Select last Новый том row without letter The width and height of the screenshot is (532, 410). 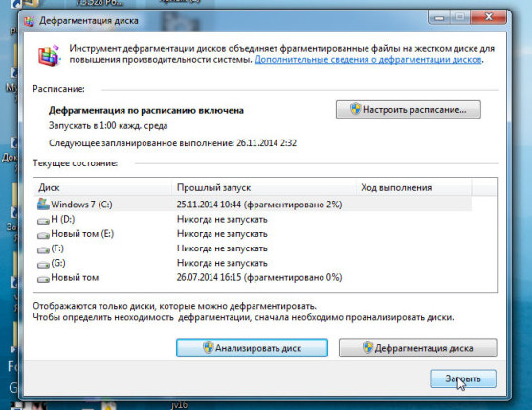[253, 278]
